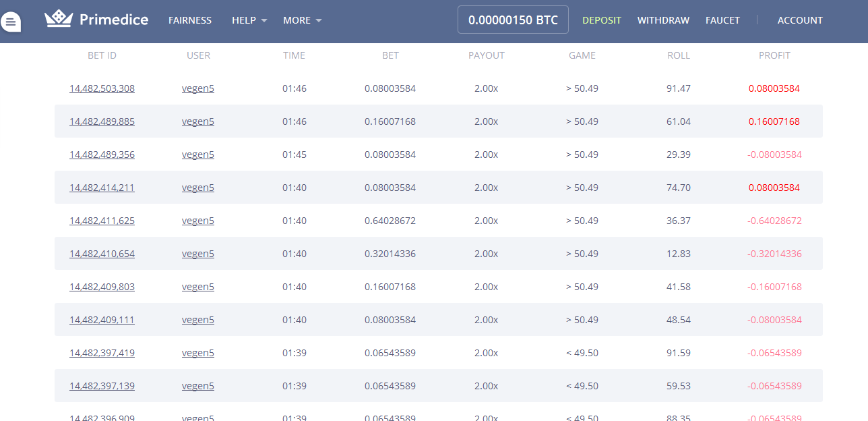Viewport: 868px width, 421px height.
Task: Select roll value 41.58
Action: pos(679,287)
